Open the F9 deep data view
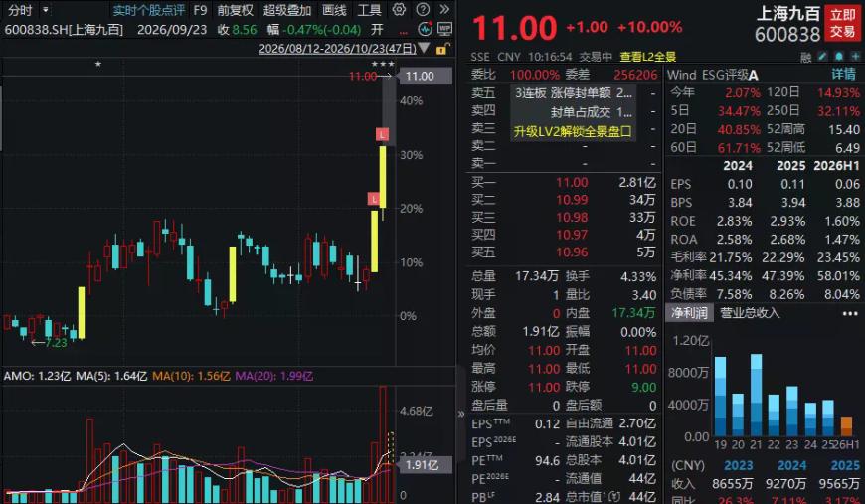Viewport: 865px width, 504px height. point(200,10)
